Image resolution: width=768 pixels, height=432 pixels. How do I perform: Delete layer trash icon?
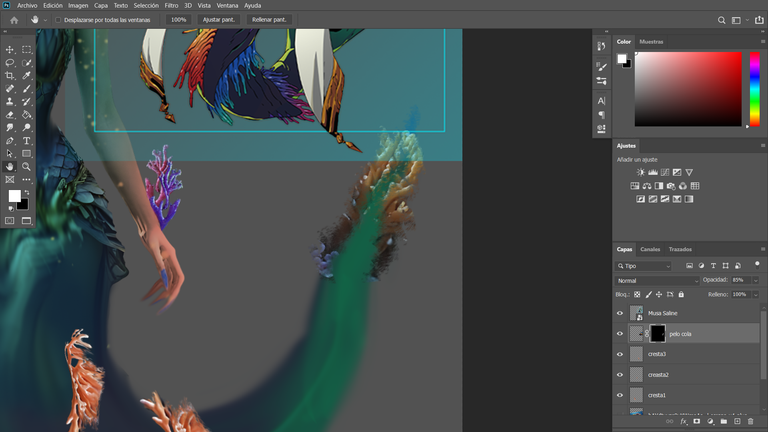click(750, 421)
